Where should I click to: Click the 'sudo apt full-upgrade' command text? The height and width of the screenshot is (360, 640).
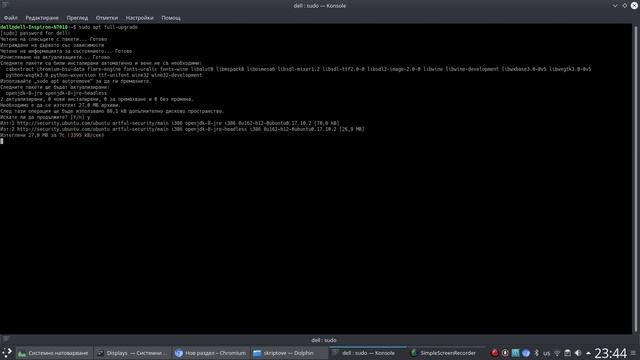108,27
